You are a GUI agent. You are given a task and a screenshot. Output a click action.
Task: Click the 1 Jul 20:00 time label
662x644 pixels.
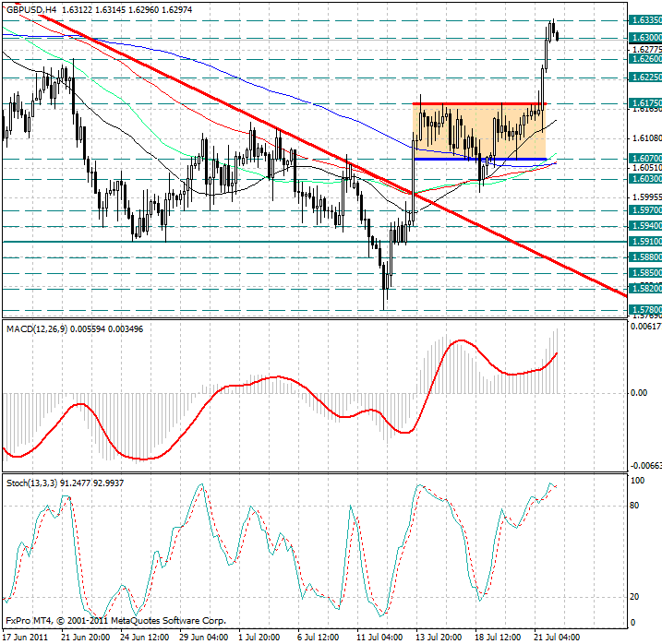(259, 637)
